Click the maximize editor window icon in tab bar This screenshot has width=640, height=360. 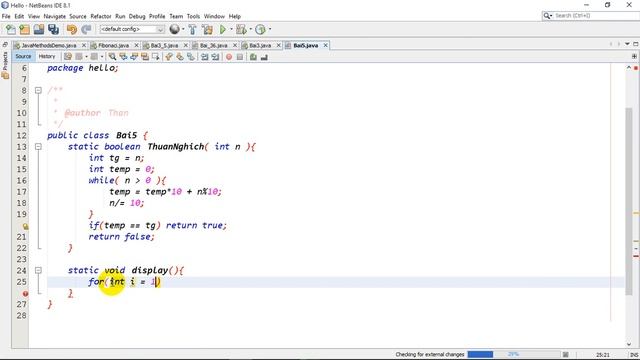click(636, 44)
